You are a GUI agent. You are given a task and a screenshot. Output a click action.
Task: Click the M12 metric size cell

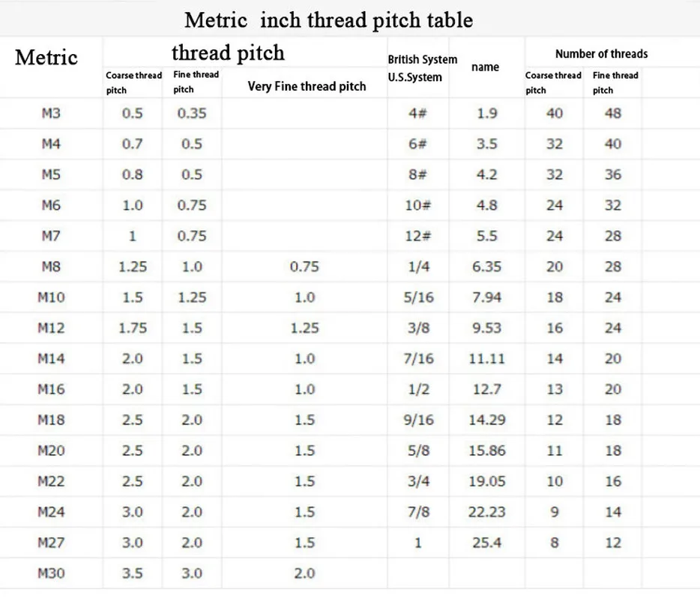pos(51,328)
